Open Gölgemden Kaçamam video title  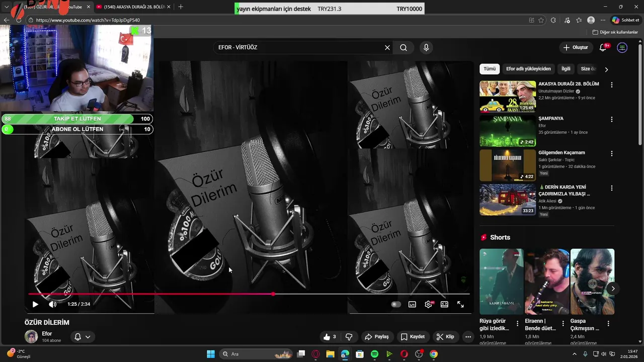tap(561, 153)
